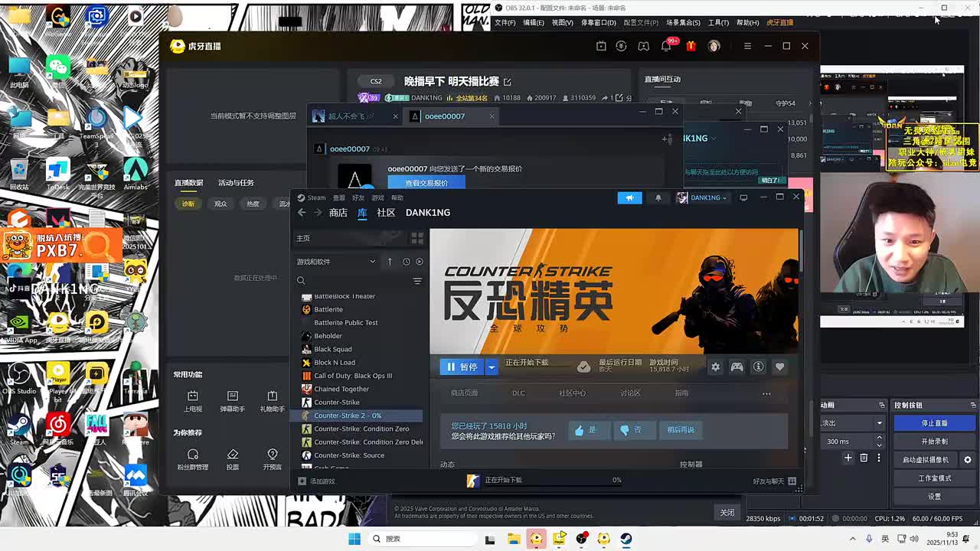
Task: Open 投票 tool in Huya
Action: [233, 460]
